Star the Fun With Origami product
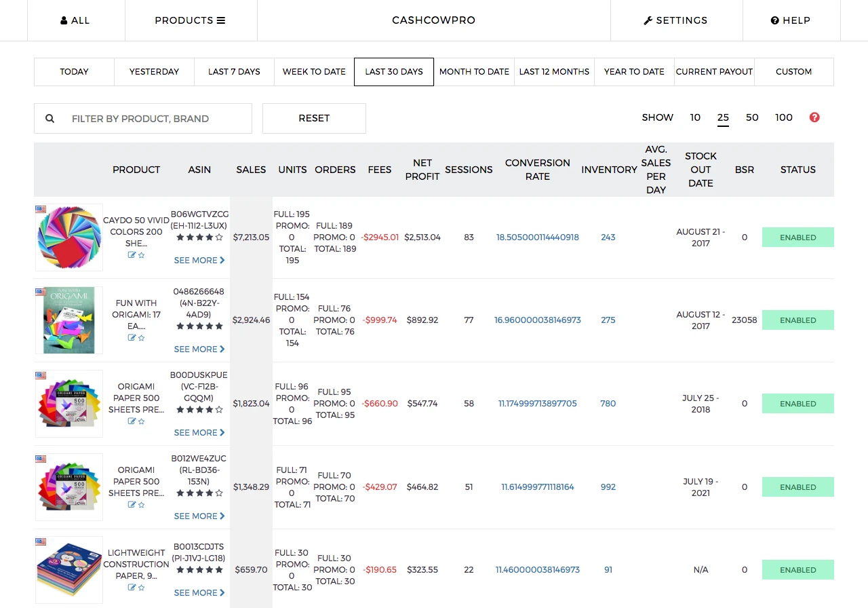Viewport: 868px width, 608px height. pos(141,338)
